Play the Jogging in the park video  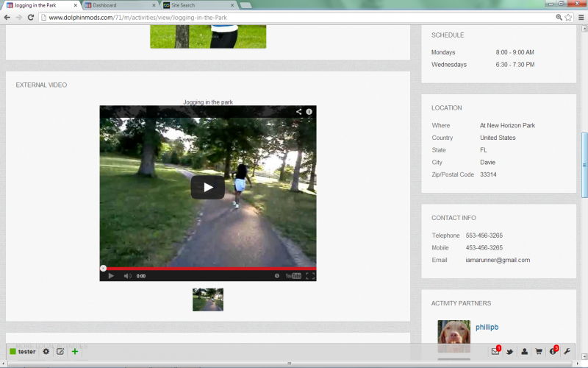(x=208, y=187)
